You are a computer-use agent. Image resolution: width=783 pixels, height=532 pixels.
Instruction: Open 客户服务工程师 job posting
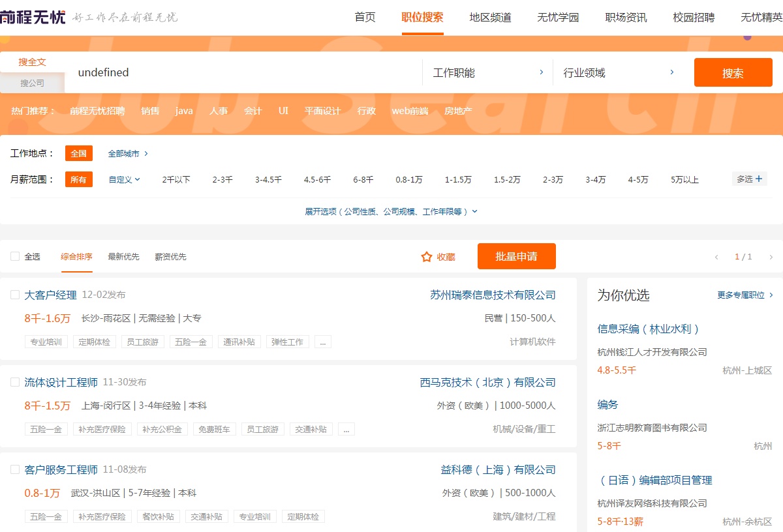point(61,470)
